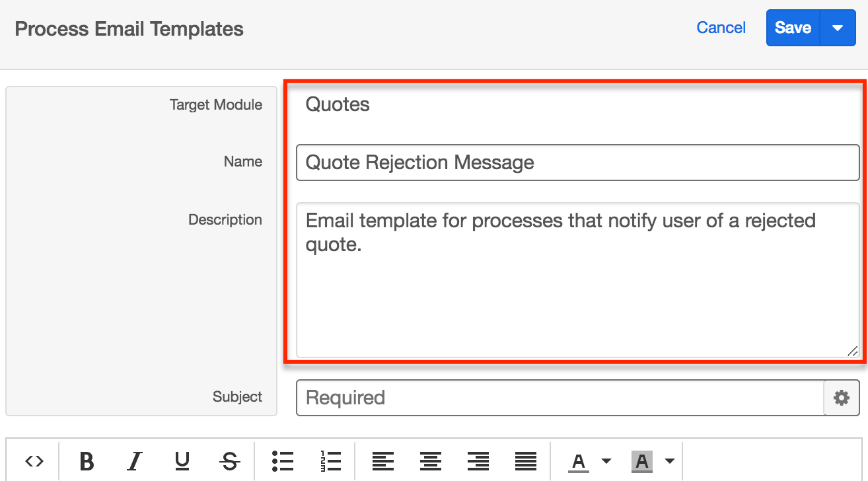The height and width of the screenshot is (481, 868).
Task: Apply the text color swatch
Action: (x=579, y=461)
